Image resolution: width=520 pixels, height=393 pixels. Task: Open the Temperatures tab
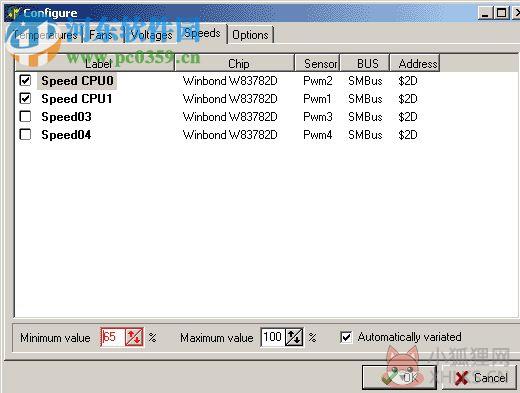46,35
